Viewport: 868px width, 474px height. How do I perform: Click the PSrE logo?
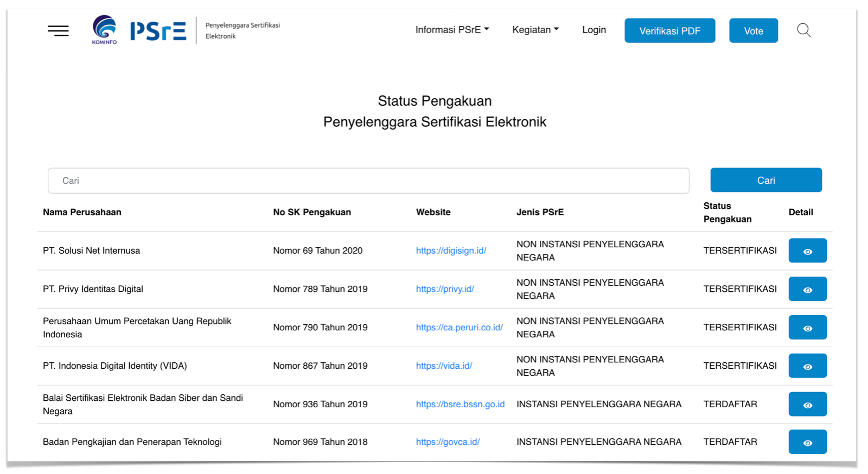158,31
